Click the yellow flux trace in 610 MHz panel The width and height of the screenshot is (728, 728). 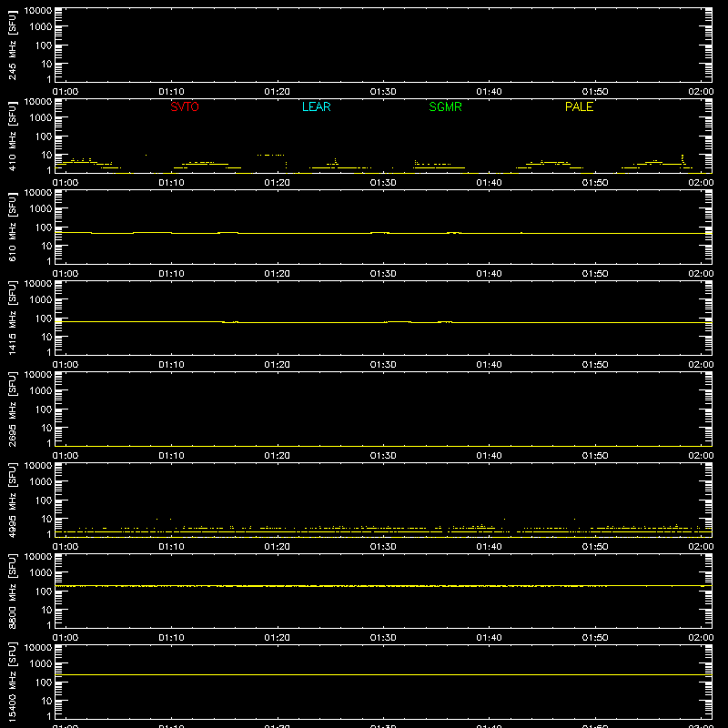[383, 233]
